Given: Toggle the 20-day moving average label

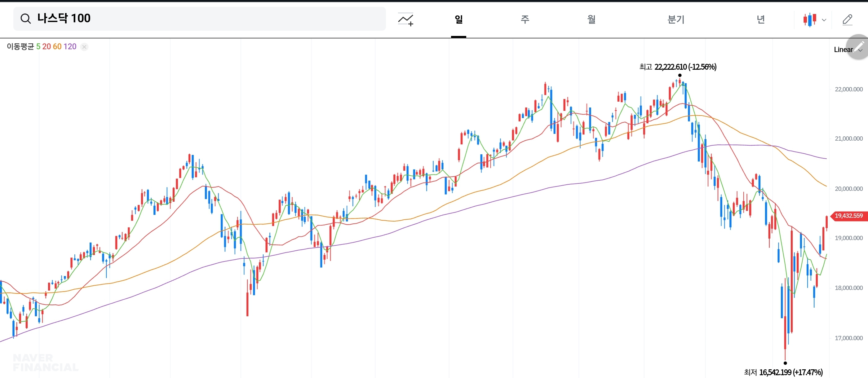Looking at the screenshot, I should tap(46, 46).
